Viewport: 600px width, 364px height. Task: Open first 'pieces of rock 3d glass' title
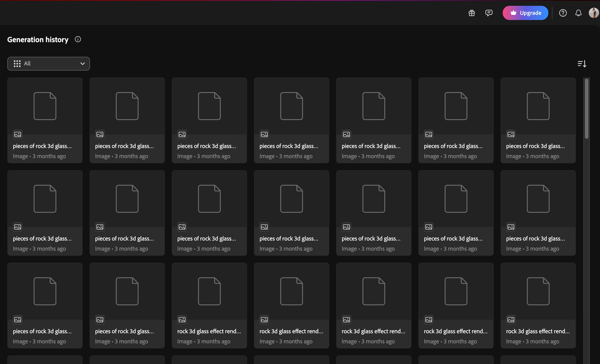pyautogui.click(x=42, y=146)
